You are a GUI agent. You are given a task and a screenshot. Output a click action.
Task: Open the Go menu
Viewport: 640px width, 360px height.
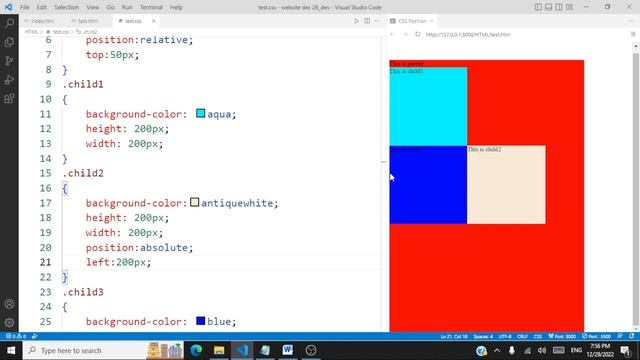[110, 7]
